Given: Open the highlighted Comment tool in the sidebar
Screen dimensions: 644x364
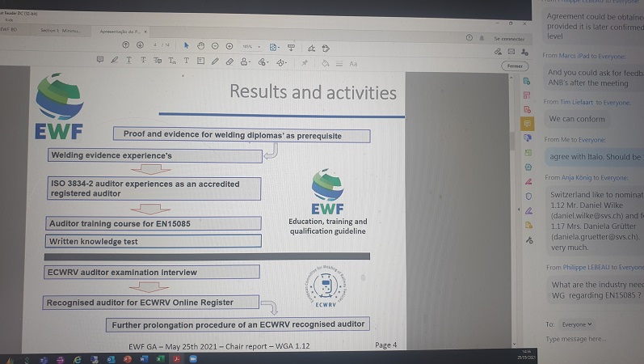Looking at the screenshot, I should pyautogui.click(x=528, y=124).
